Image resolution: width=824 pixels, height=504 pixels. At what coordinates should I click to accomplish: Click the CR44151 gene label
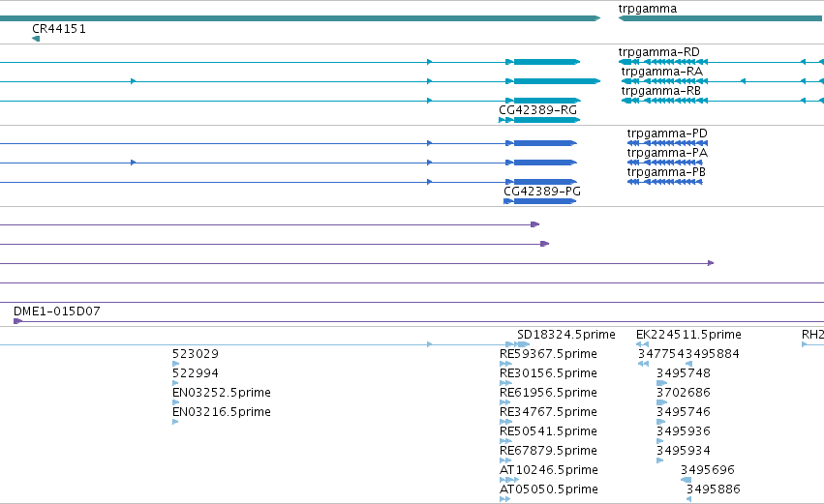[59, 29]
